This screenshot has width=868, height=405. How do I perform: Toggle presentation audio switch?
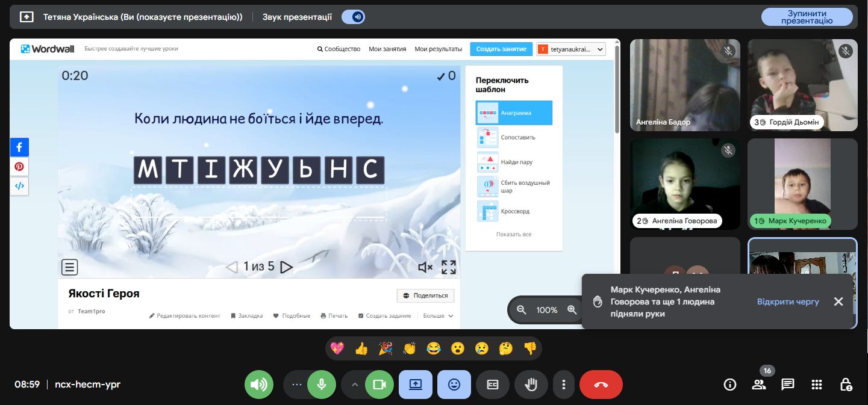pos(353,17)
